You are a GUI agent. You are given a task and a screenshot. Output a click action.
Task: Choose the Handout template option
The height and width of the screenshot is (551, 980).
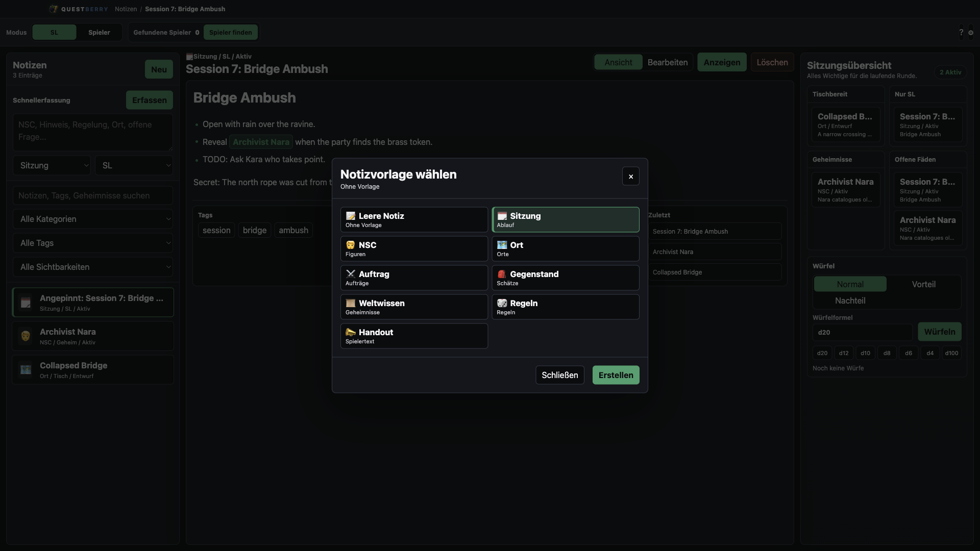pyautogui.click(x=414, y=336)
